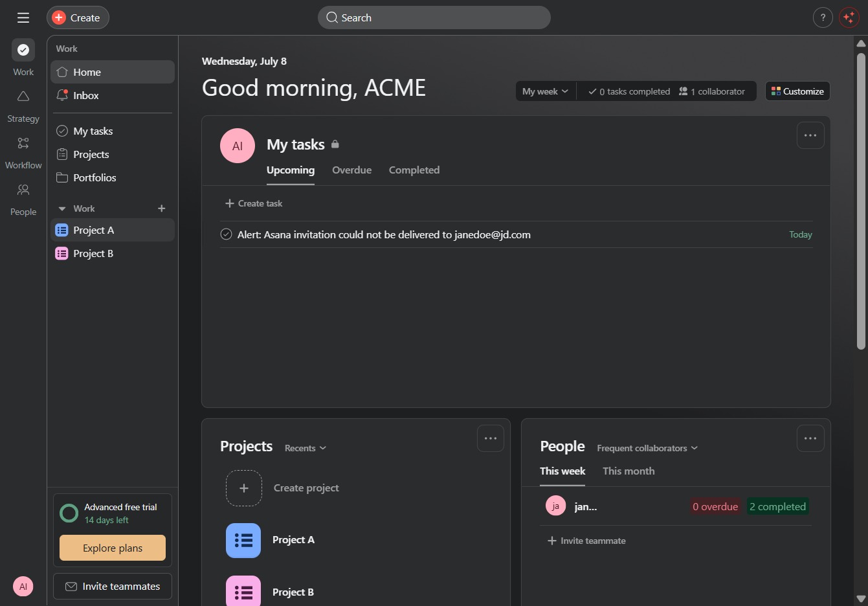Screen dimensions: 868x606
Task: Select the Strategy triangle icon
Action: pos(23,96)
